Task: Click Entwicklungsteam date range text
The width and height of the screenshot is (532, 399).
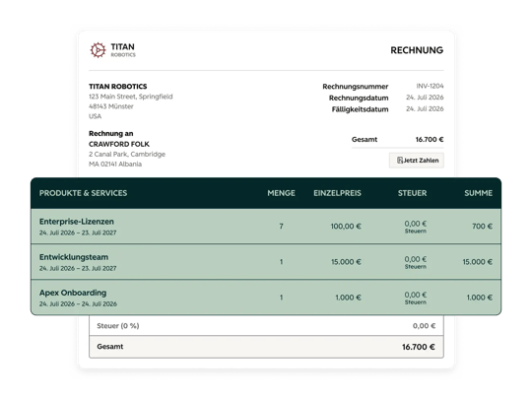Action: [x=78, y=268]
